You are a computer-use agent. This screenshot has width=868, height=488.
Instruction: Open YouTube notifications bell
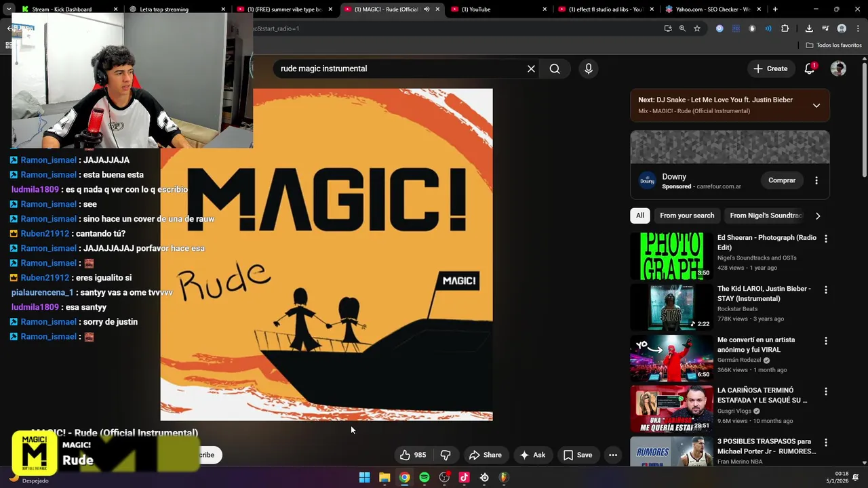coord(810,68)
